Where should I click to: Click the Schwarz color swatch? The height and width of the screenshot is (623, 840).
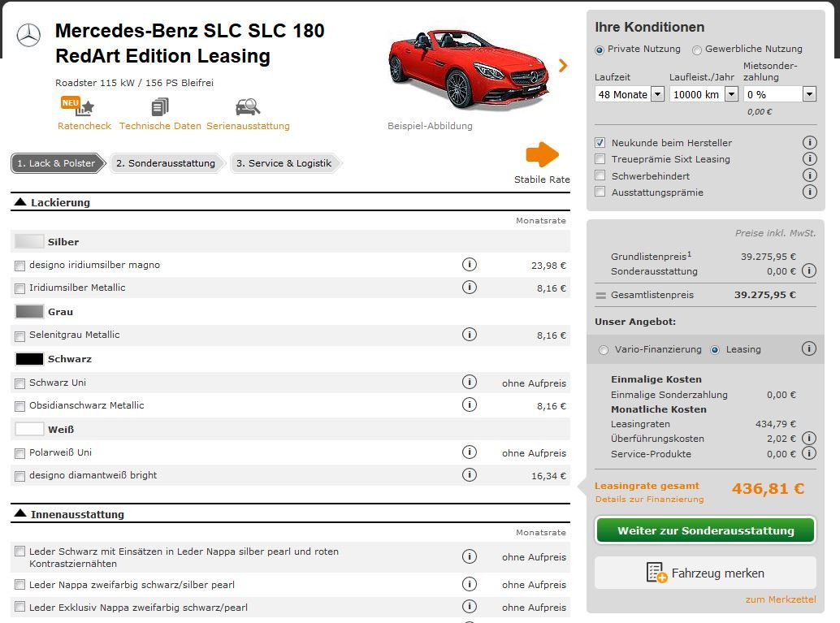29,358
